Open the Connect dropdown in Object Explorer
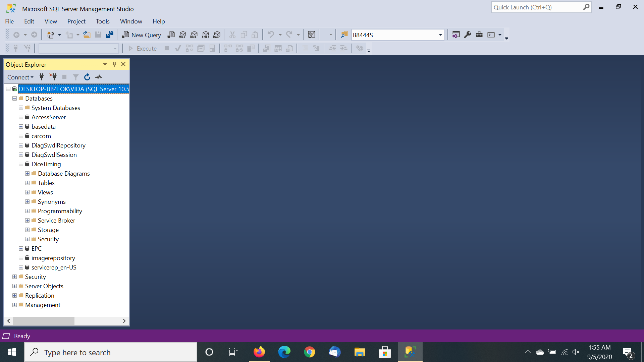 20,77
